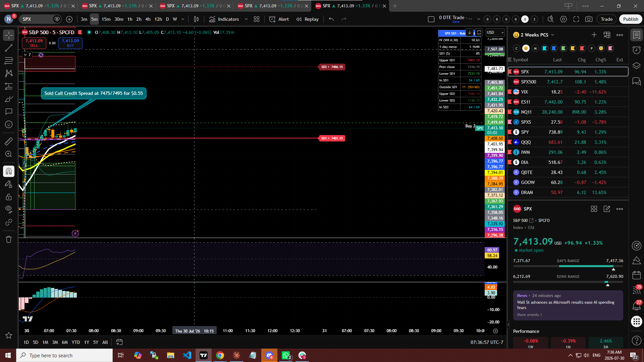Toggle lock all drawings
644x362 pixels.
pyautogui.click(x=9, y=197)
